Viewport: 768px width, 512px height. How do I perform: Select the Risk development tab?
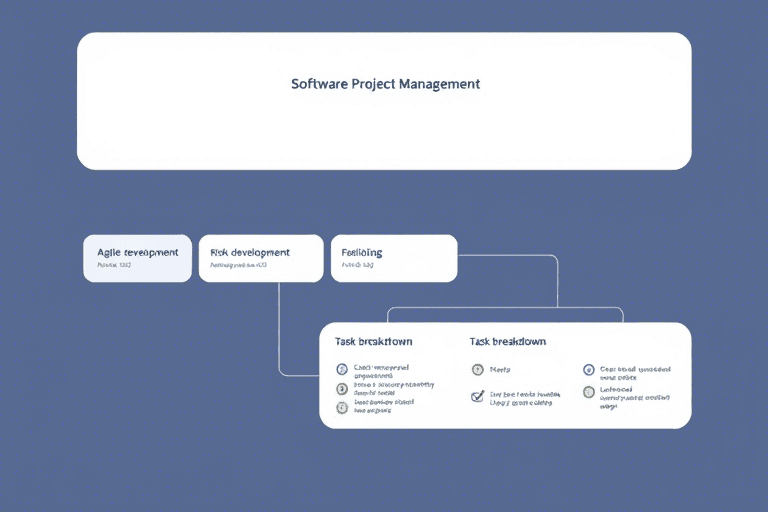(x=261, y=258)
